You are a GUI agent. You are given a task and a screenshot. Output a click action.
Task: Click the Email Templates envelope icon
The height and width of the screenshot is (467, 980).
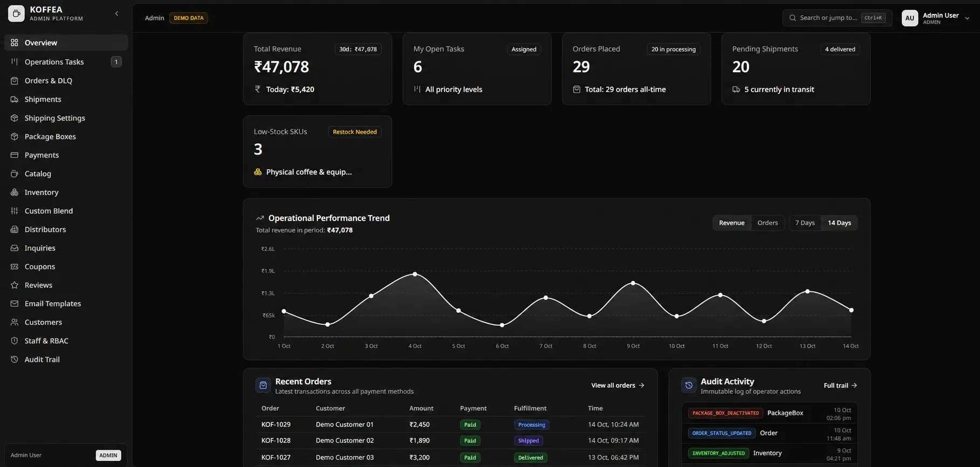[x=15, y=304]
